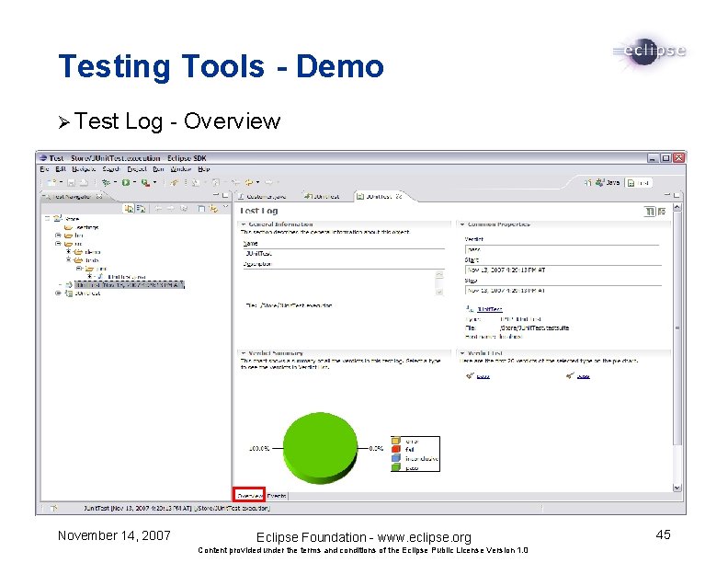Switch to the Java perspective
Screen dimensions: 728x563
608,182
